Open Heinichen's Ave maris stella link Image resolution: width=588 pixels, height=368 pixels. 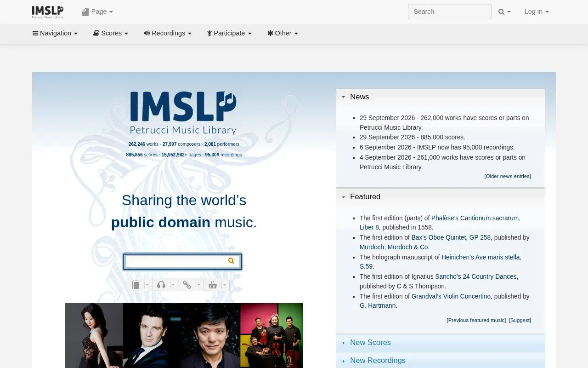coord(481,258)
